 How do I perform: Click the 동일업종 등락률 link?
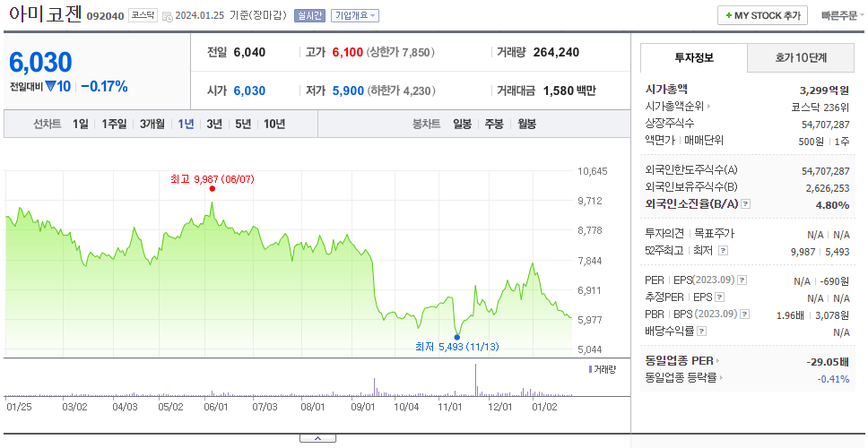pos(681,378)
